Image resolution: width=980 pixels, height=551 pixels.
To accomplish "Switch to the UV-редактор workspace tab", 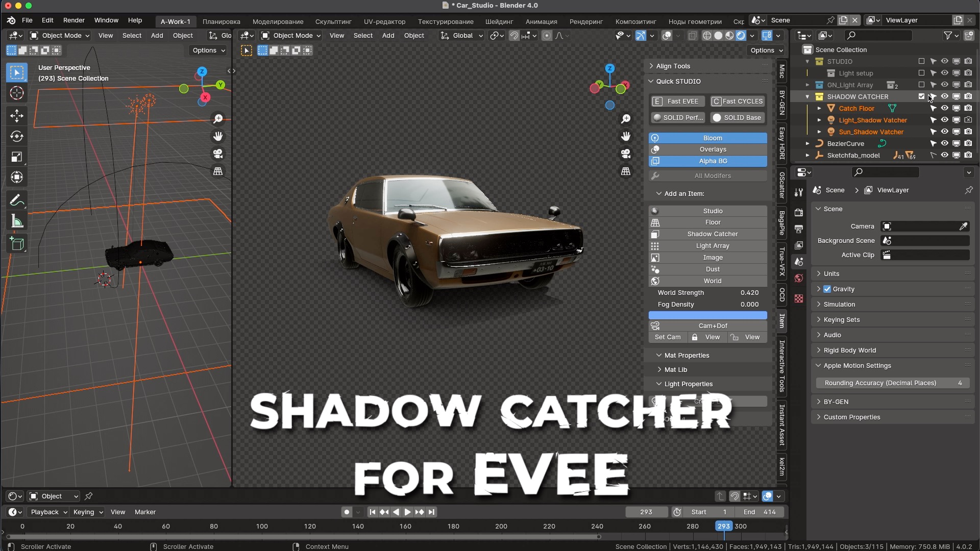I will [x=384, y=21].
